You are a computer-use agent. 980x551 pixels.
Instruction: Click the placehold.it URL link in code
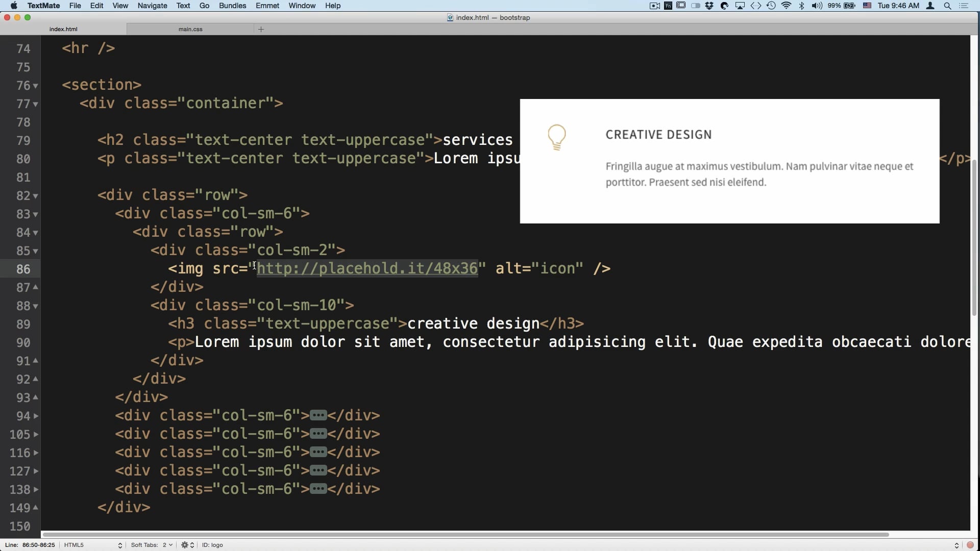(367, 268)
